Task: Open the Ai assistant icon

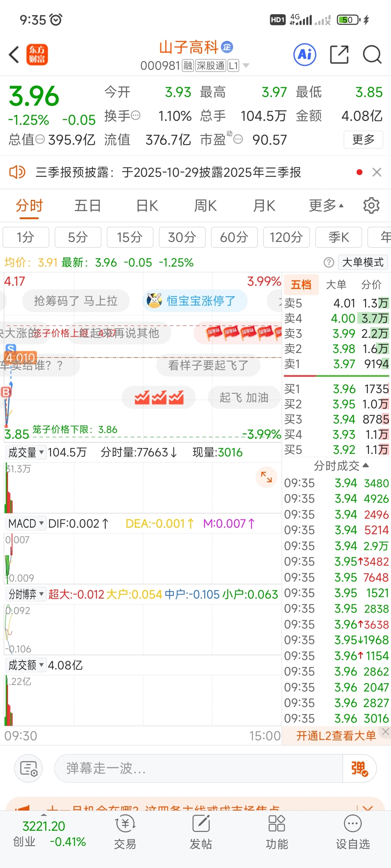Action: pyautogui.click(x=304, y=55)
